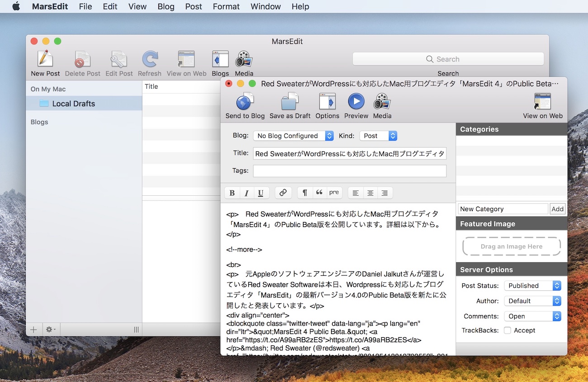
Task: Open the Format menu
Action: tap(226, 6)
